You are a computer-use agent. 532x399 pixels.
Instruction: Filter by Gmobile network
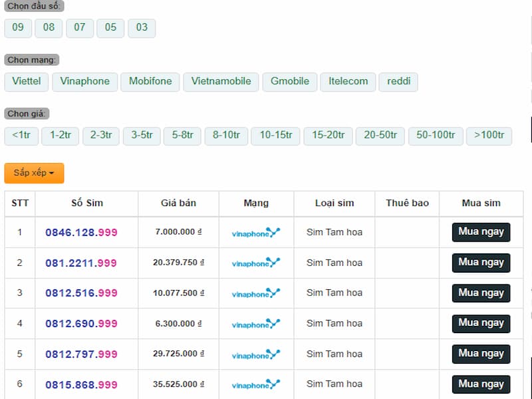coord(290,81)
